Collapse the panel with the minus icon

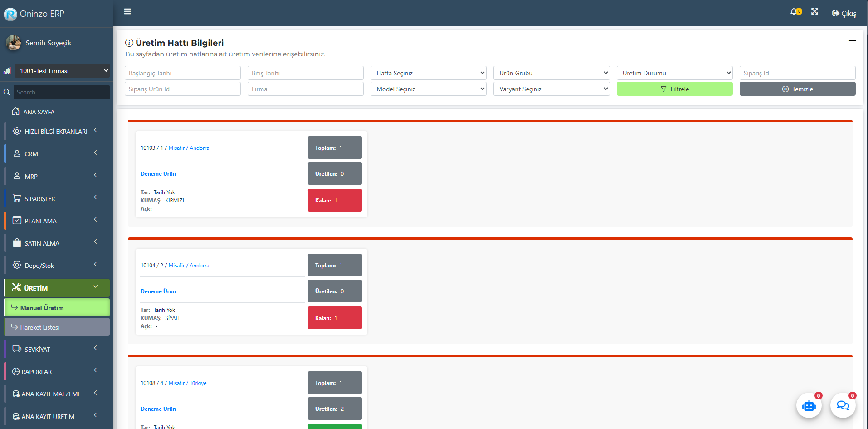coord(852,41)
